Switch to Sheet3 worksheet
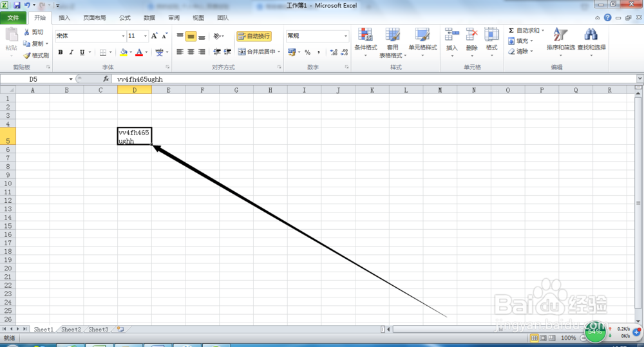The height and width of the screenshot is (347, 644). tap(98, 330)
